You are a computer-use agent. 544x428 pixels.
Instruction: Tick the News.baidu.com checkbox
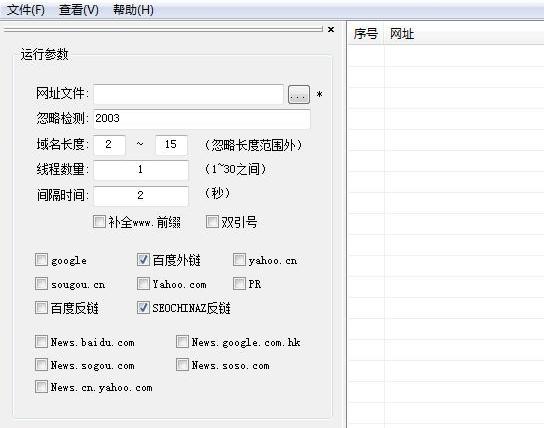click(41, 342)
